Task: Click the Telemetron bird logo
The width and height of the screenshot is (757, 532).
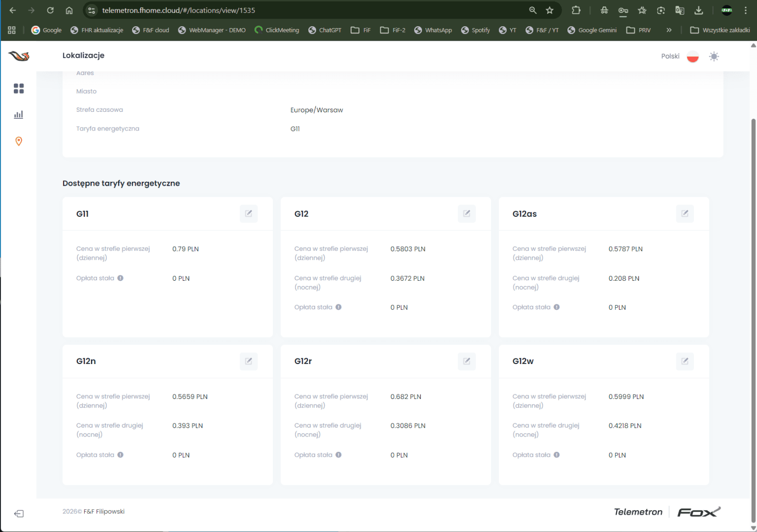Action: [x=19, y=56]
